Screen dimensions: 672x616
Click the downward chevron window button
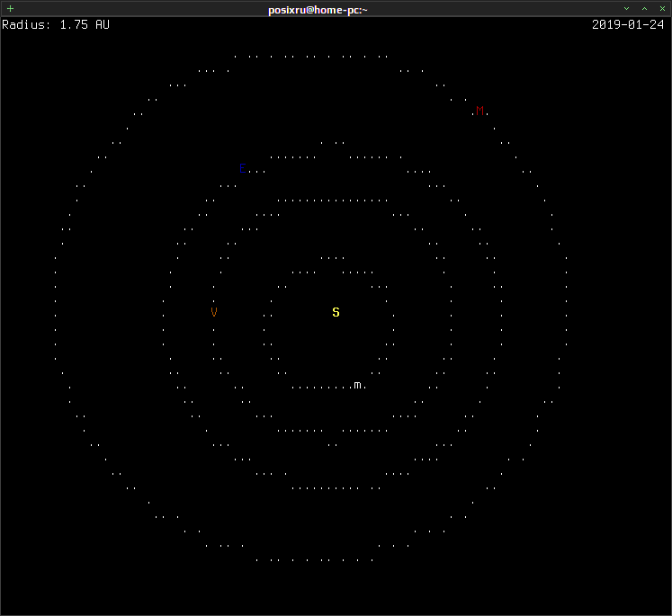pyautogui.click(x=627, y=9)
